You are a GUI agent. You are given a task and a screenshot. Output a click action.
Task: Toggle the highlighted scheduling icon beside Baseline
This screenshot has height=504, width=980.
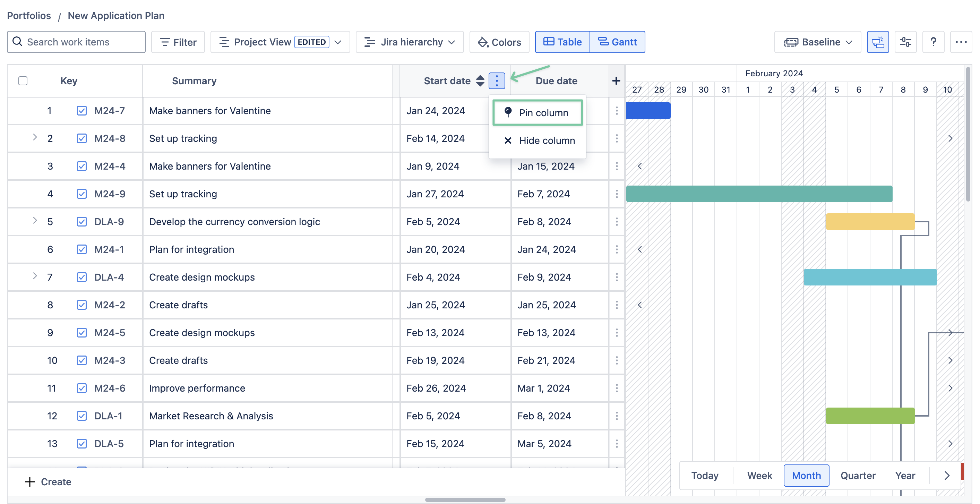pos(878,42)
